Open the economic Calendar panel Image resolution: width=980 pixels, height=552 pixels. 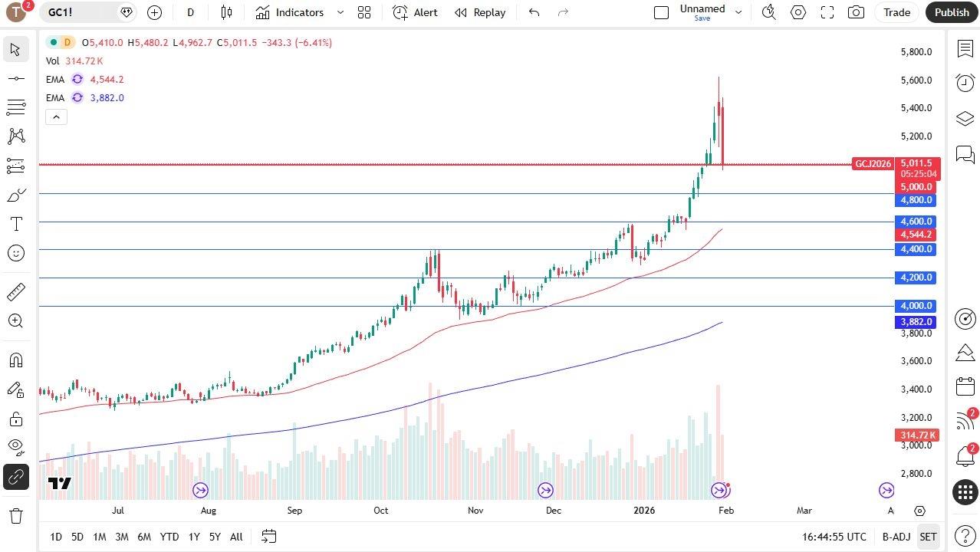(x=965, y=388)
